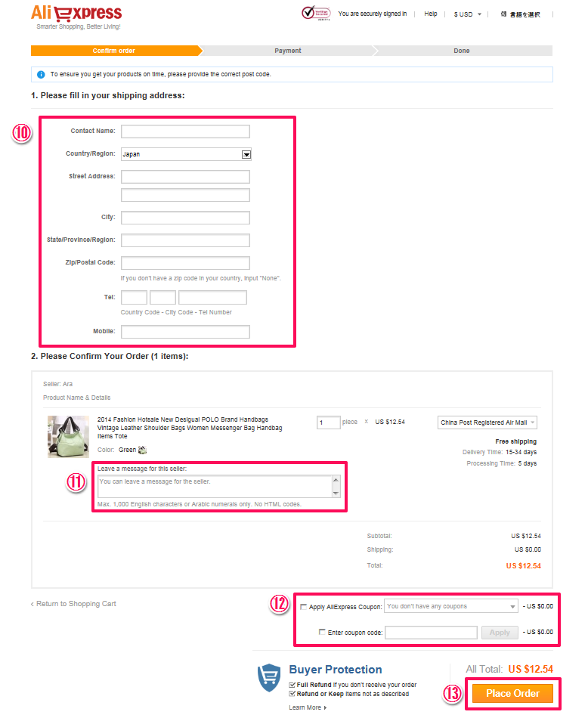The width and height of the screenshot is (588, 718).
Task: Open the $ USD currency dropdown
Action: click(x=468, y=14)
